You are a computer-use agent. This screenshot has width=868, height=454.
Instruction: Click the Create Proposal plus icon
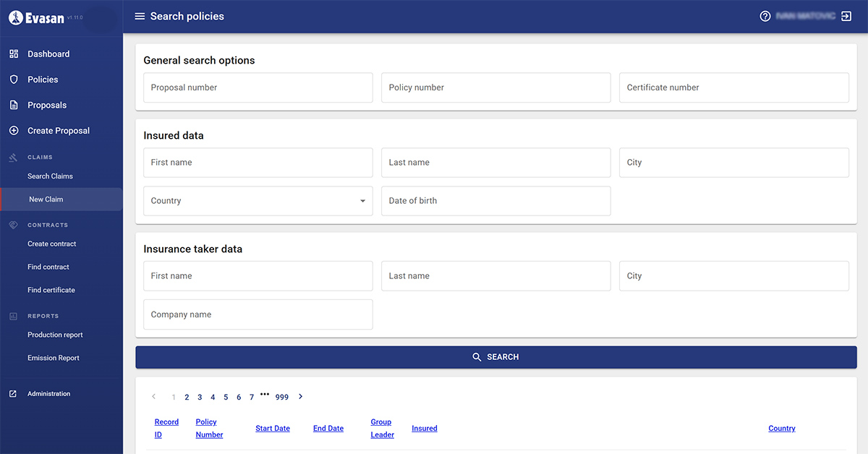tap(13, 131)
